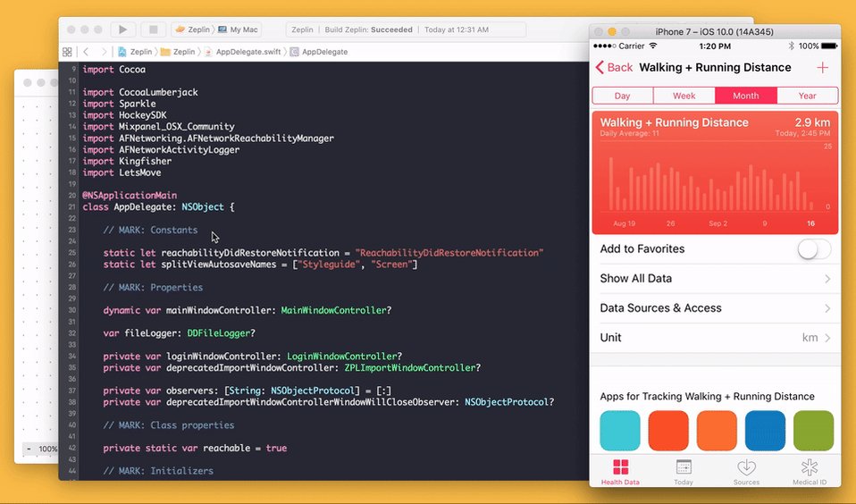
Task: Open the Sources tab
Action: (746, 472)
